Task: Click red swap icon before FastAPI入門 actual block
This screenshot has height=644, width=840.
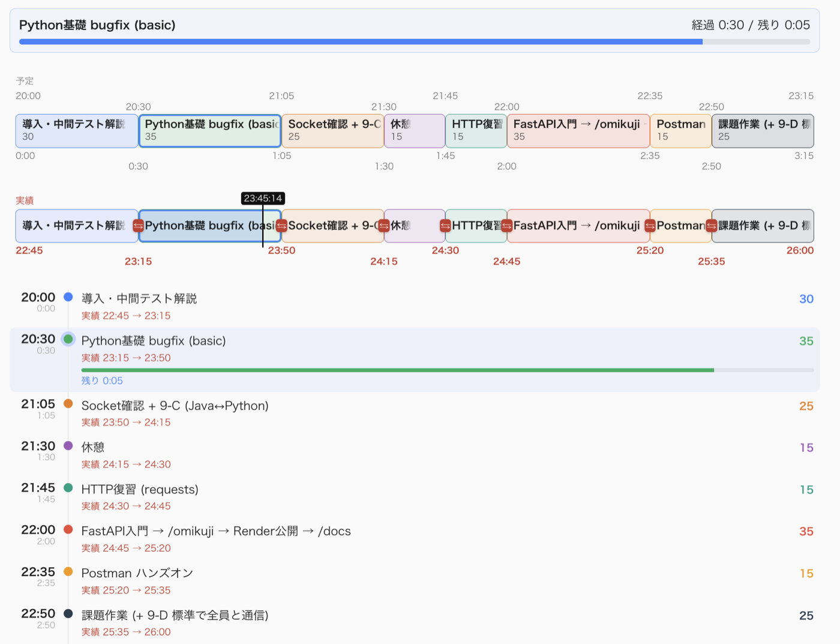Action: [507, 226]
